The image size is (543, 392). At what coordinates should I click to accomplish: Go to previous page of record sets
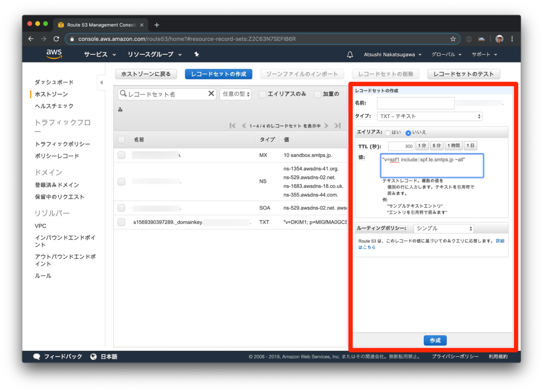pos(244,125)
